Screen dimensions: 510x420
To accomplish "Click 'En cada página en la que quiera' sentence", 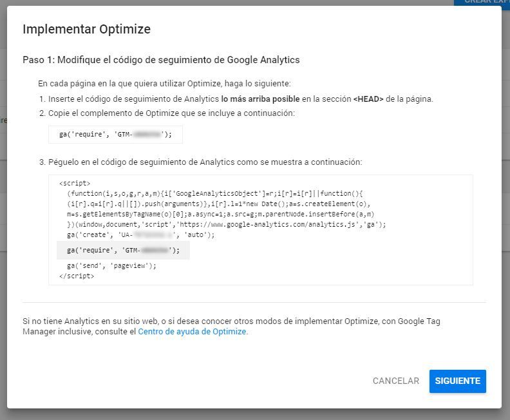I will [x=164, y=84].
